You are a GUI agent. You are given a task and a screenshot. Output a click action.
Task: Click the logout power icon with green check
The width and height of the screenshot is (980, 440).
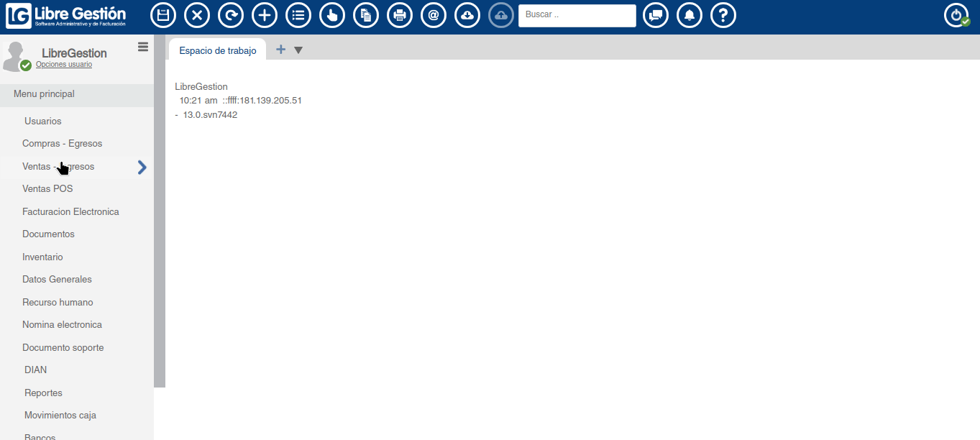click(956, 14)
